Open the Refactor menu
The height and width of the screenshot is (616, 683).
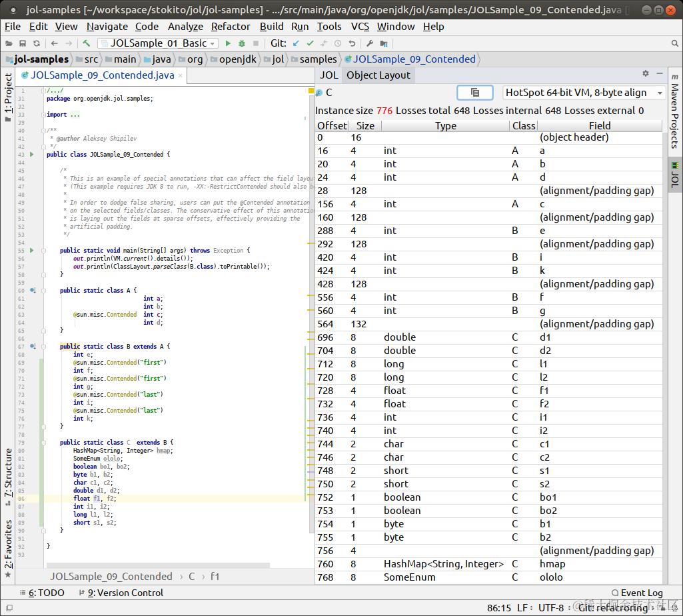pyautogui.click(x=231, y=27)
